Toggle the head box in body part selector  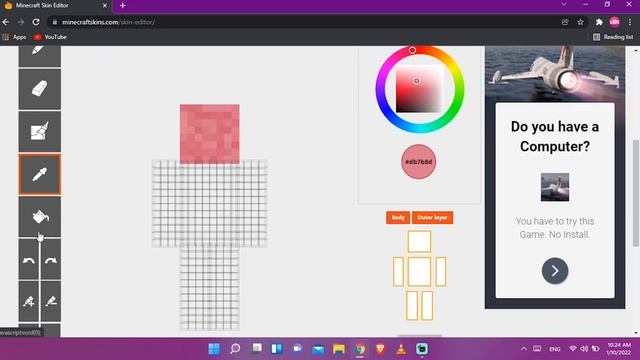point(419,241)
